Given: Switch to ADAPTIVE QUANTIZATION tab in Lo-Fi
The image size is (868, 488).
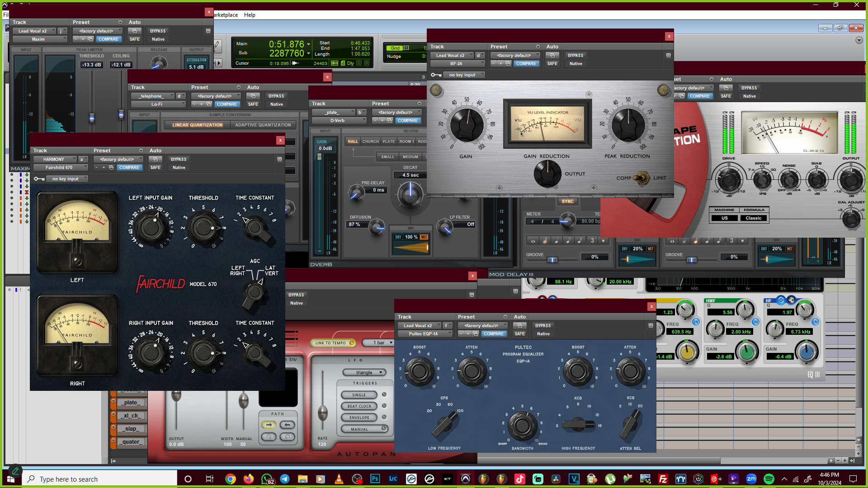Looking at the screenshot, I should pos(263,125).
